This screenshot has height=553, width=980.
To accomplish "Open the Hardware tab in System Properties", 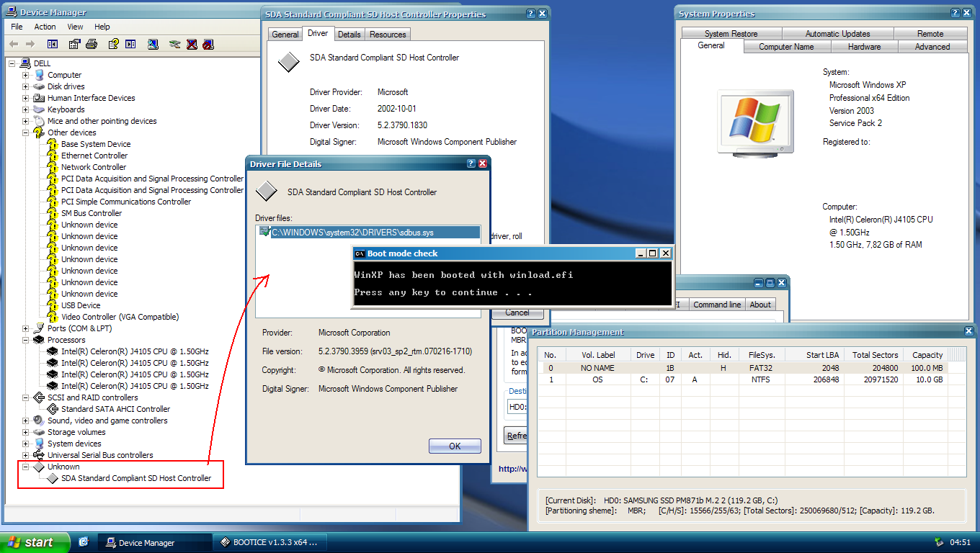I will pyautogui.click(x=864, y=47).
